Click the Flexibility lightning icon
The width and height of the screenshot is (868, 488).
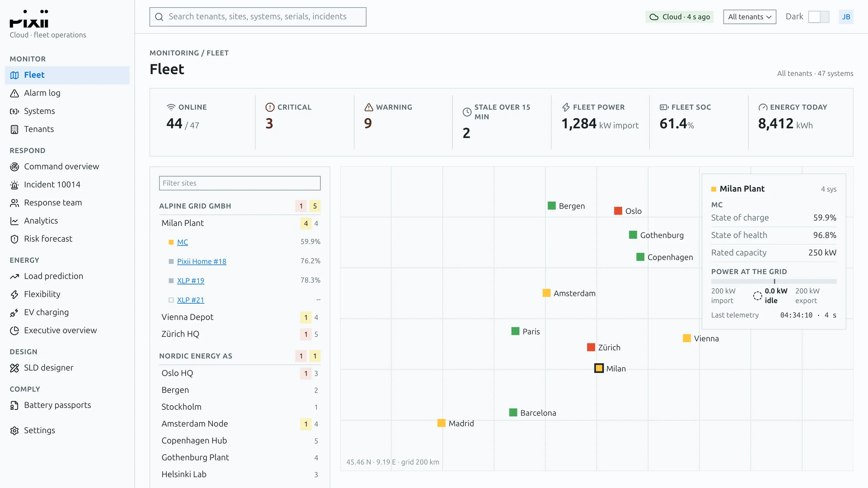14,294
